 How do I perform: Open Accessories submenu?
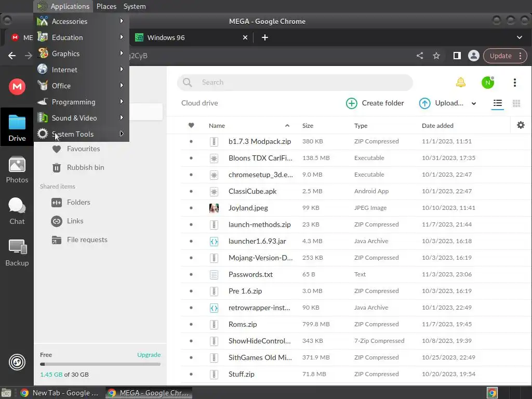pyautogui.click(x=82, y=21)
